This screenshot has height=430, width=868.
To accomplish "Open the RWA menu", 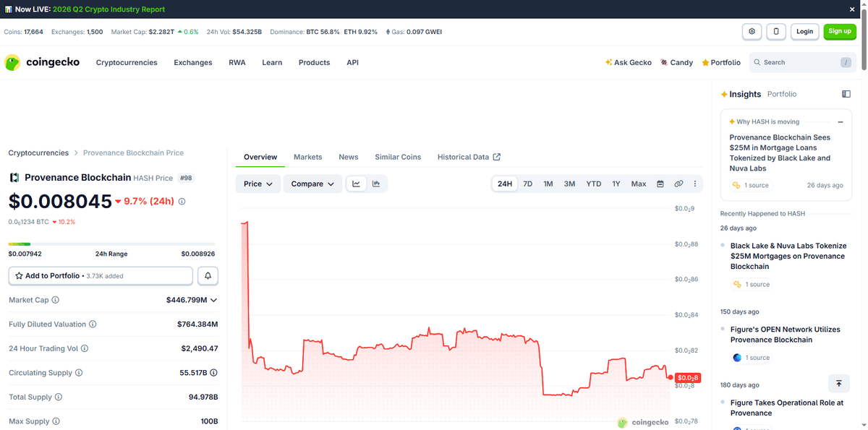I will pyautogui.click(x=237, y=63).
